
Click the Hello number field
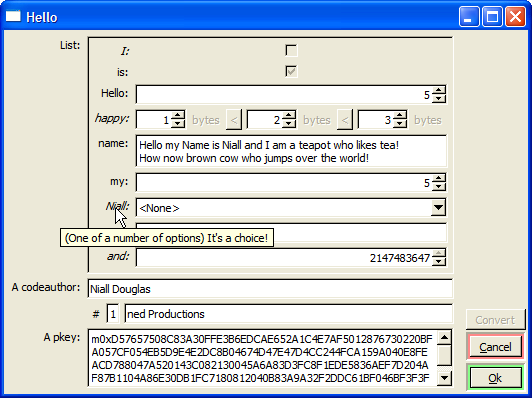pyautogui.click(x=284, y=95)
